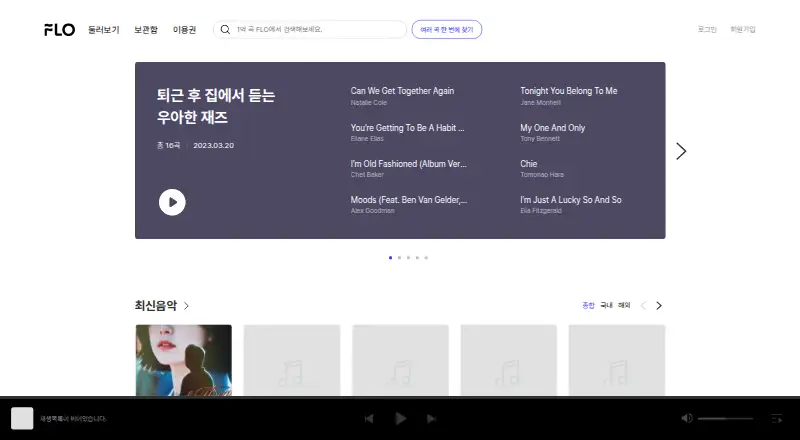Click the FLO logo

pyautogui.click(x=60, y=30)
